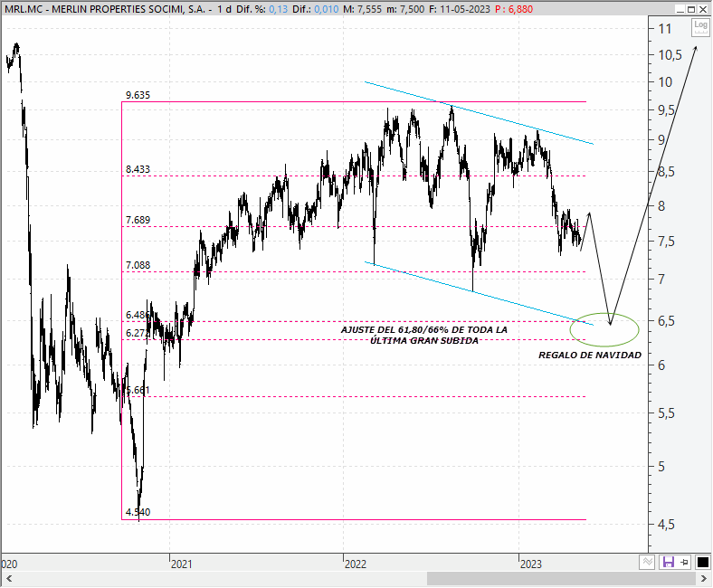Click the 'Dif. %: 0,13' value
This screenshot has height=588, width=713.
[261, 9]
